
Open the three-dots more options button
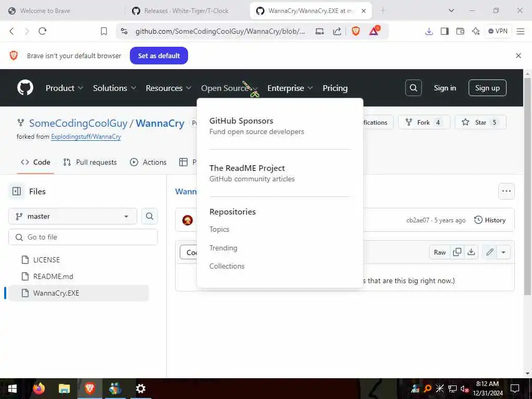pyautogui.click(x=506, y=191)
